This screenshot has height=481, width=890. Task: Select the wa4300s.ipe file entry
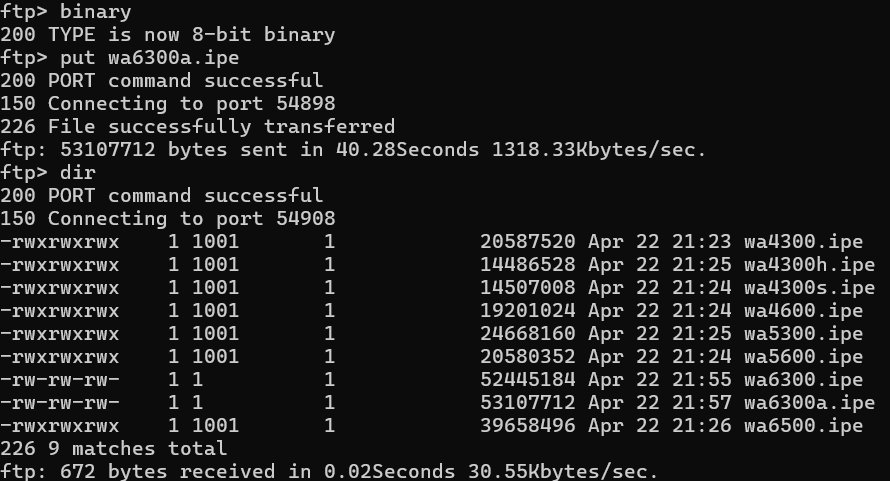click(x=809, y=287)
